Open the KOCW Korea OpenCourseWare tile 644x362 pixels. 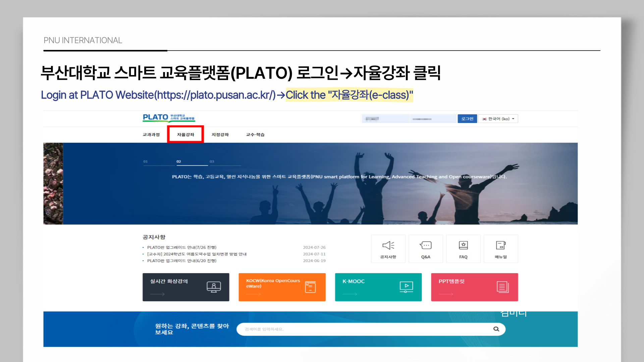(x=282, y=287)
